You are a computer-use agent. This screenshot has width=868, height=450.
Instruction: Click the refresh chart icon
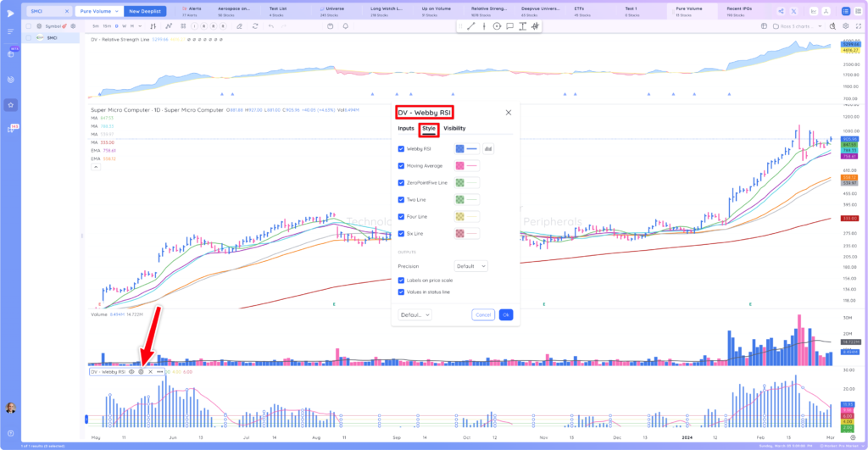255,26
